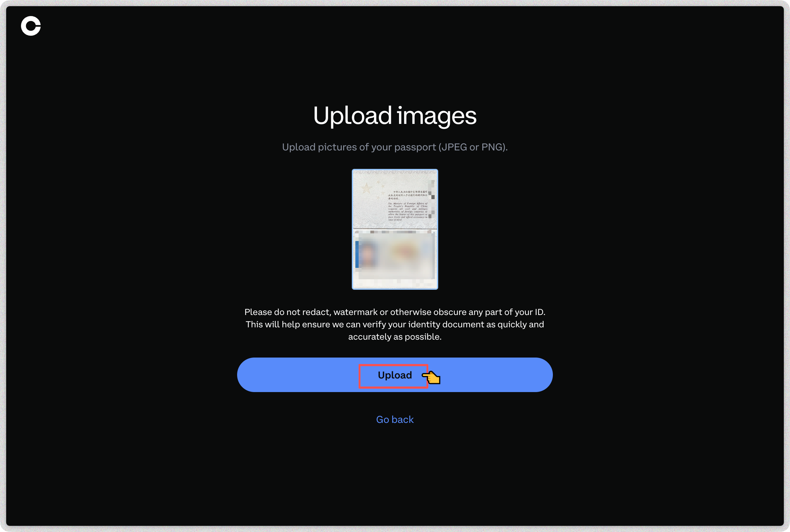The image size is (790, 532).
Task: Click the Chinese text on passport page
Action: tap(408, 195)
